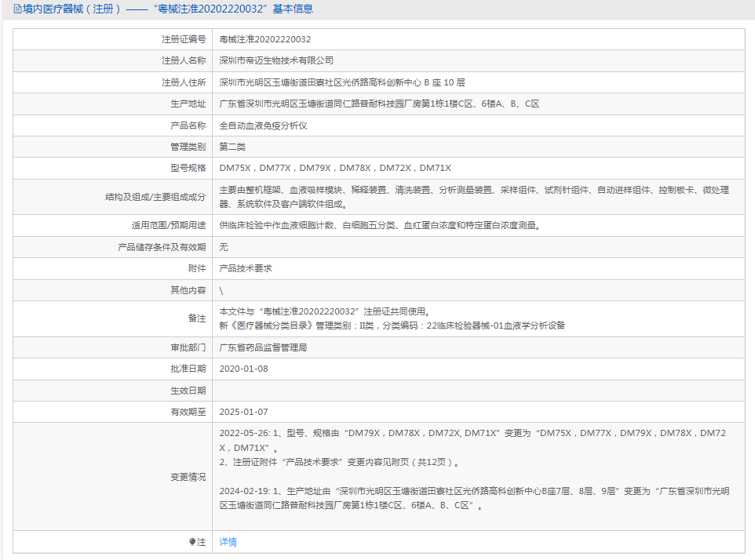Click the 注册人名称 label
The image size is (755, 560).
click(x=184, y=60)
